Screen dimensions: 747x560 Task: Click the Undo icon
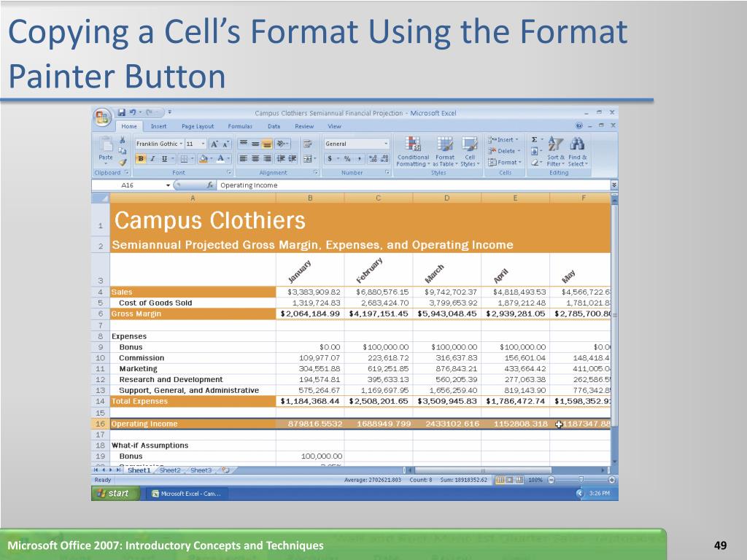tap(133, 112)
